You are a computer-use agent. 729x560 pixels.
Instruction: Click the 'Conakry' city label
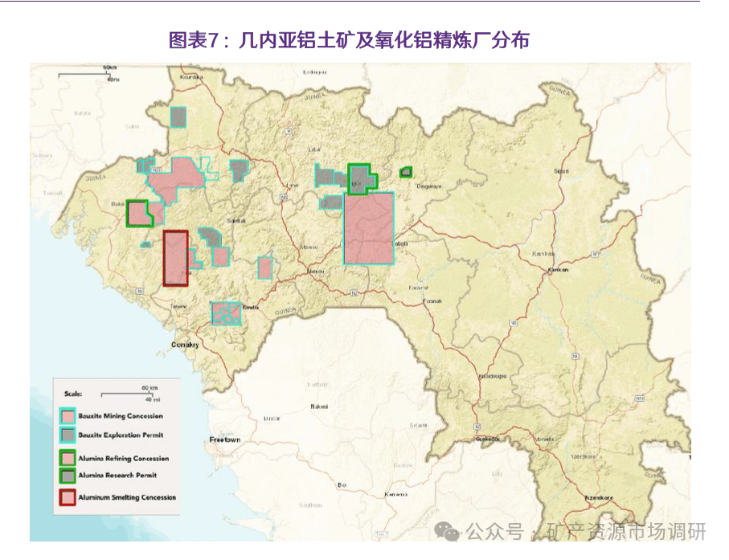tap(185, 345)
